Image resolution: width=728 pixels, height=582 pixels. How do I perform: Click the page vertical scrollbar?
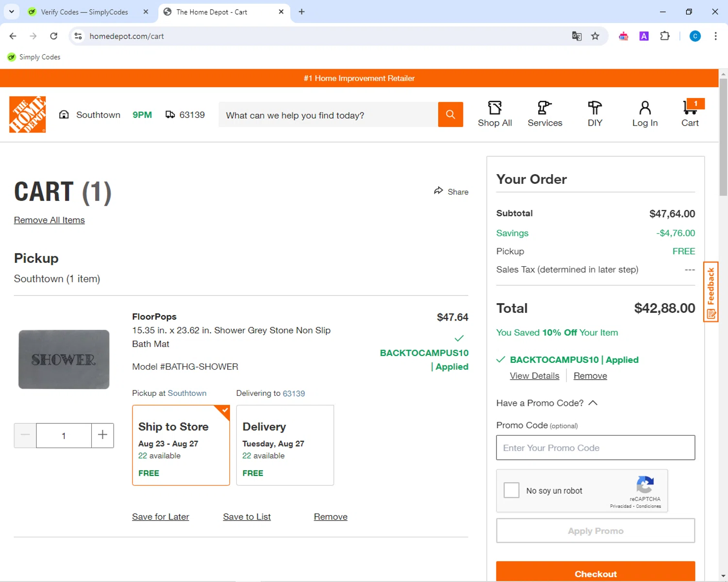click(723, 137)
